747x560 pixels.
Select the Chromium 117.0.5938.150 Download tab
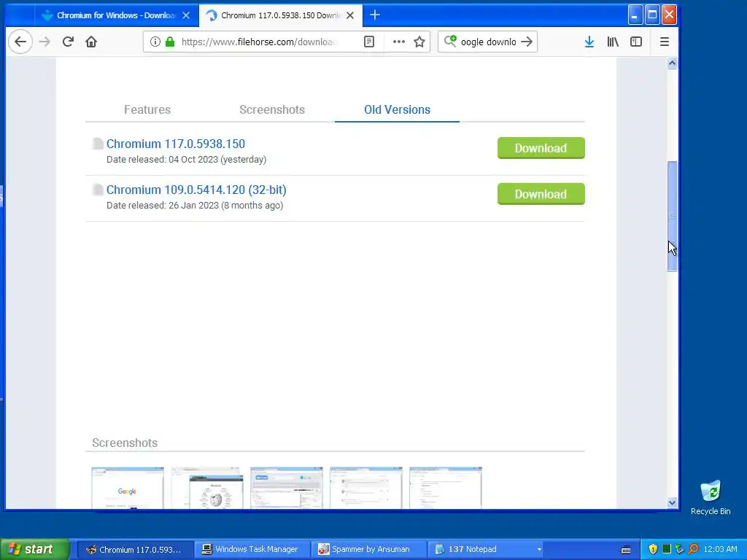[x=280, y=15]
